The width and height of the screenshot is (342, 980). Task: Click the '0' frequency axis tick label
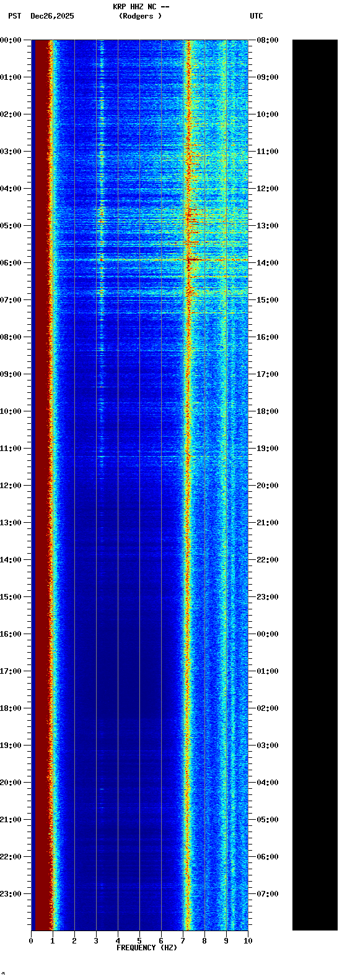pos(31,941)
